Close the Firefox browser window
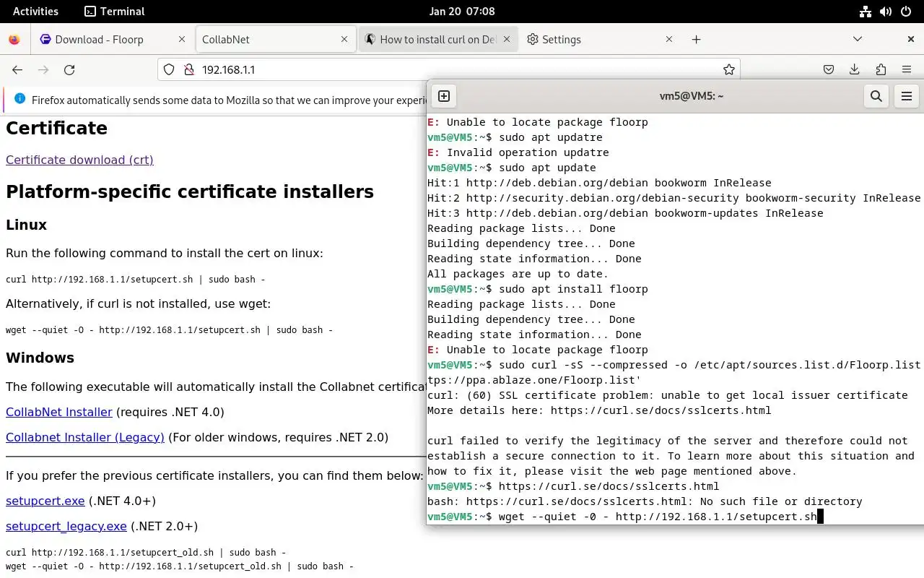This screenshot has width=924, height=578. [911, 39]
